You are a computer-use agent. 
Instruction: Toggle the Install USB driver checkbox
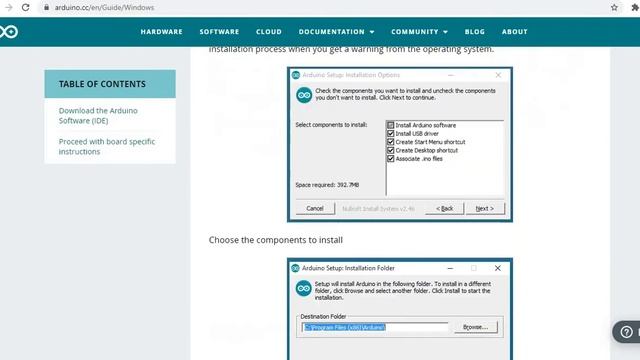coord(391,133)
